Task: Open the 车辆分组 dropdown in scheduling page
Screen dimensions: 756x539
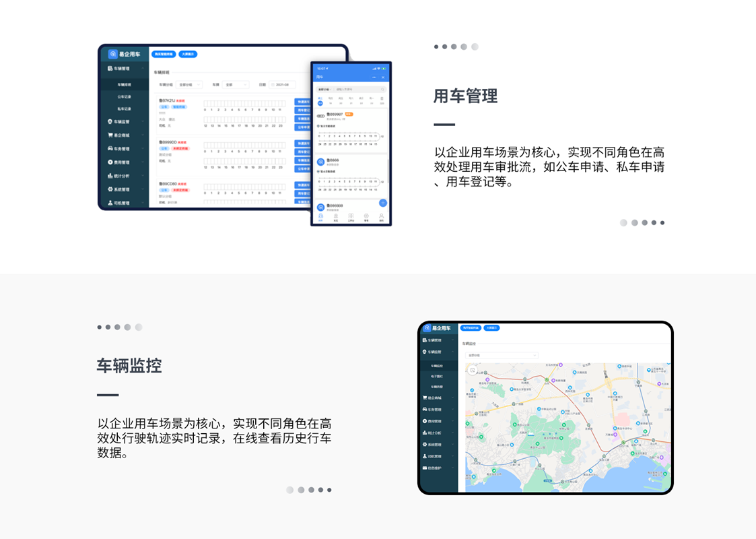Action: click(189, 85)
